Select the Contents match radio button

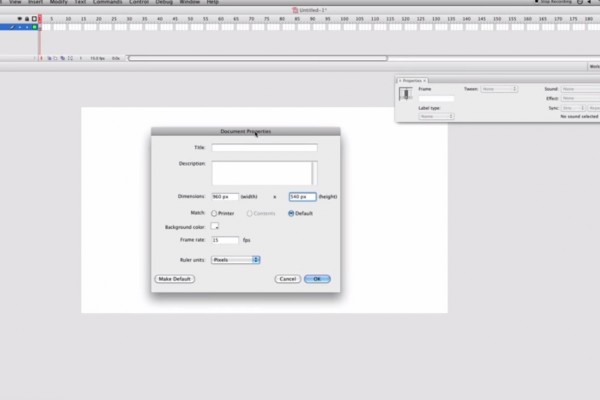coord(249,213)
